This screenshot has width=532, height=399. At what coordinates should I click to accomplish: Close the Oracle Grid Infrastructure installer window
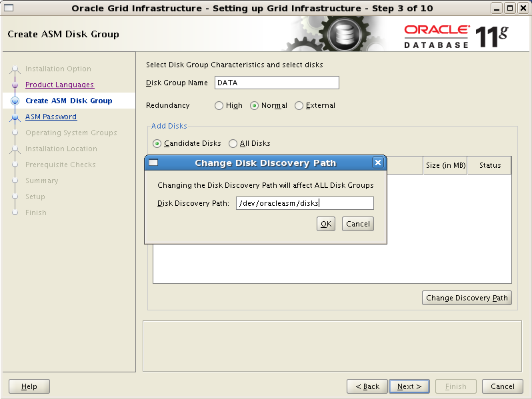point(523,8)
